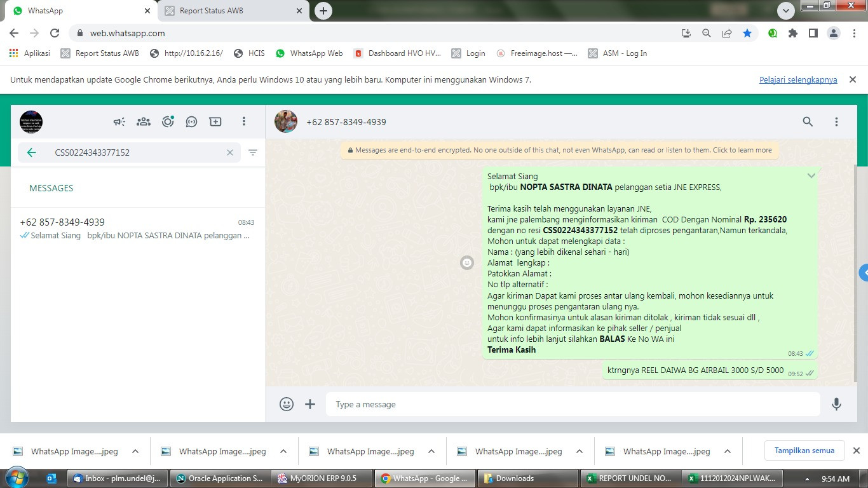The image size is (868, 488).
Task: Open the http://10.16.2.16/ bookmark
Action: point(186,53)
